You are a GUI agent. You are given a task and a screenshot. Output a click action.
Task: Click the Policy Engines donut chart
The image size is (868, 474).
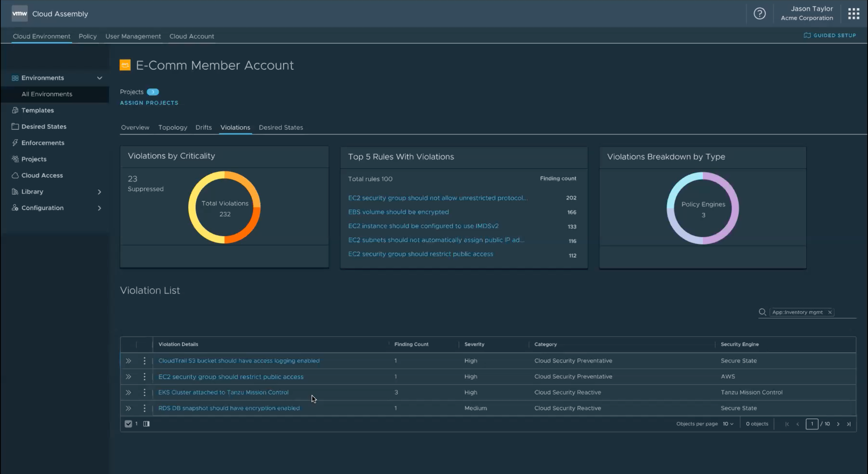[703, 208]
